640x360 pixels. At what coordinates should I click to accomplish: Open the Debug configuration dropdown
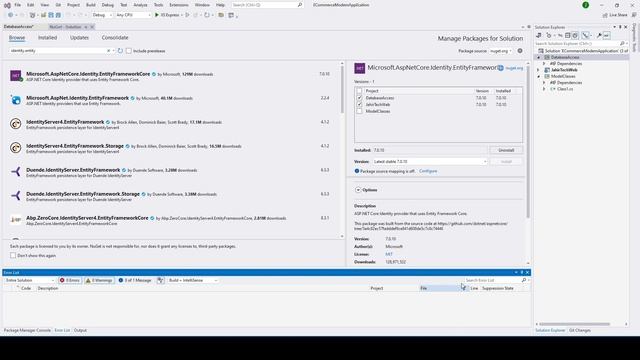pos(102,15)
